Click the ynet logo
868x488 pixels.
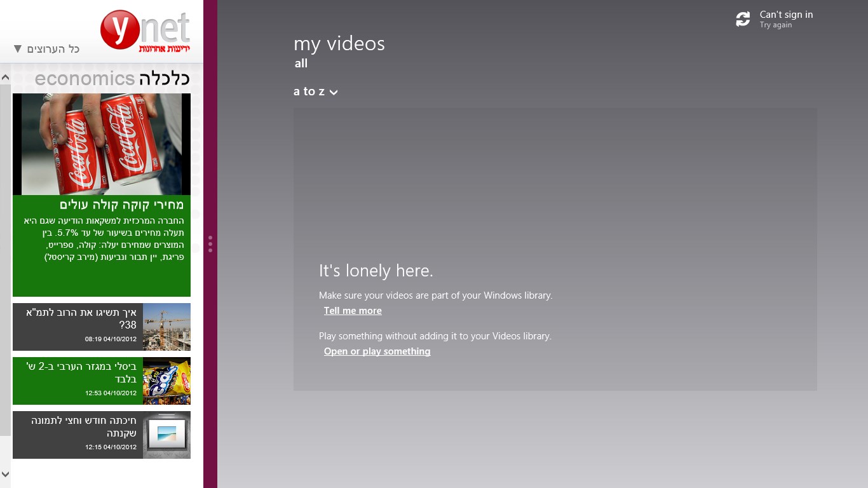[x=146, y=30]
